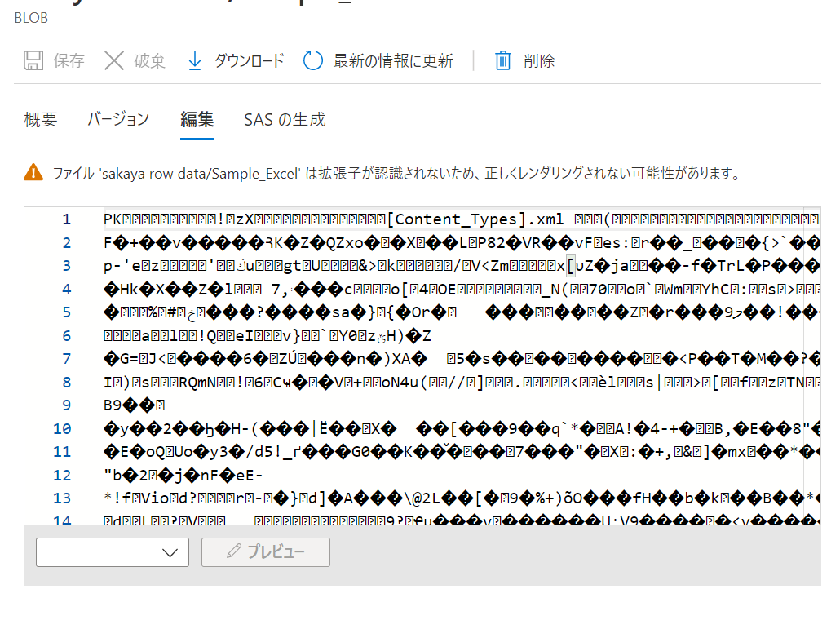The width and height of the screenshot is (840, 620).
Task: Select the 編集 tab
Action: click(197, 119)
